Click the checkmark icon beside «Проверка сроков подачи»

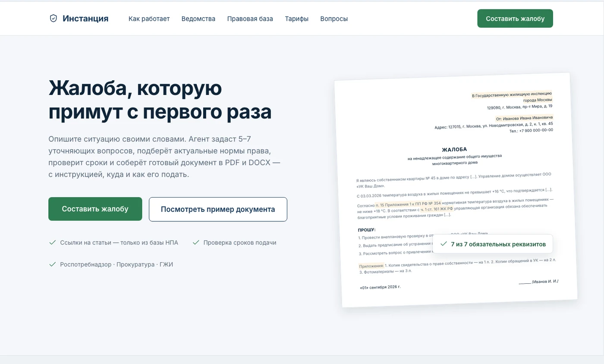click(196, 242)
